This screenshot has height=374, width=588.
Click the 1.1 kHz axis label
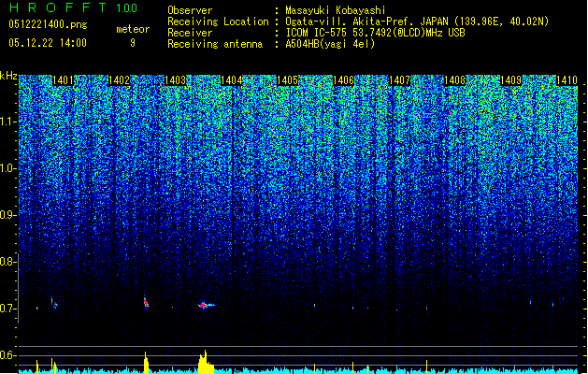tap(8, 122)
